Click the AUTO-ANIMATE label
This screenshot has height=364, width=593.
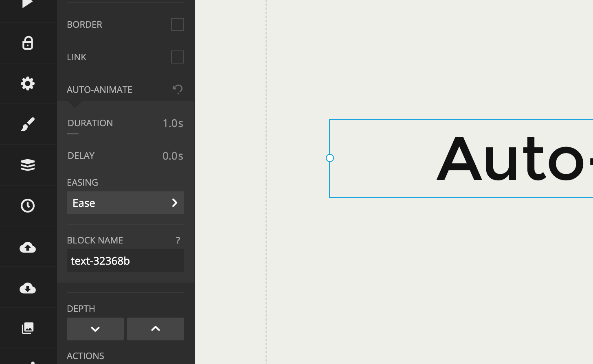(x=99, y=90)
